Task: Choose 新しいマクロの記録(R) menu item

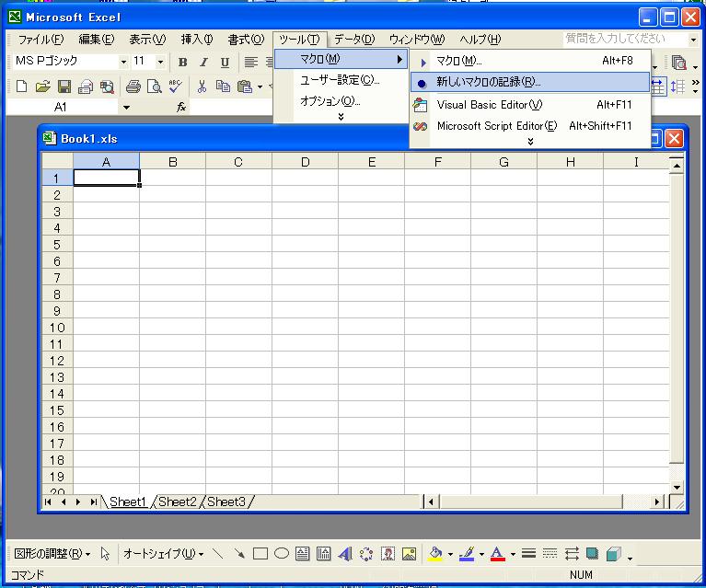Action: point(530,83)
